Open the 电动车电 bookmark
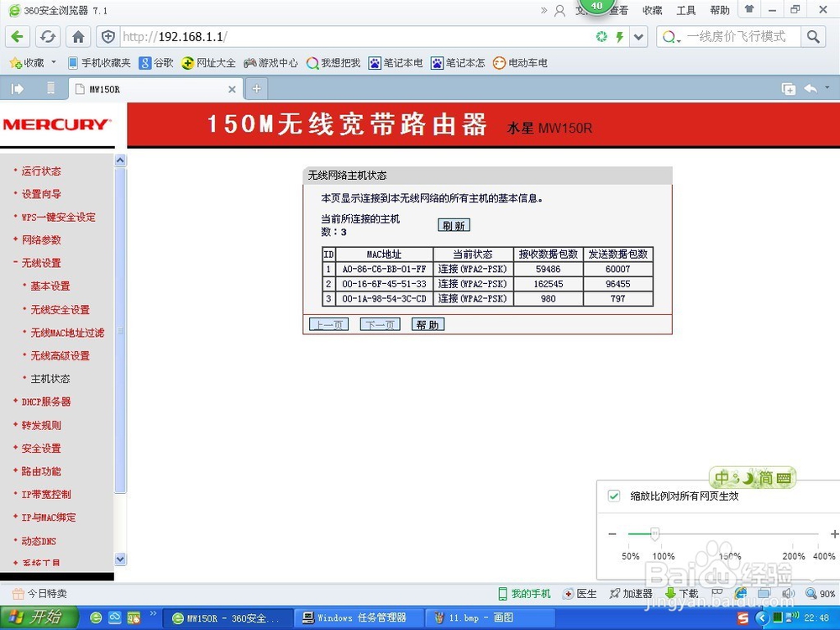 pyautogui.click(x=520, y=63)
